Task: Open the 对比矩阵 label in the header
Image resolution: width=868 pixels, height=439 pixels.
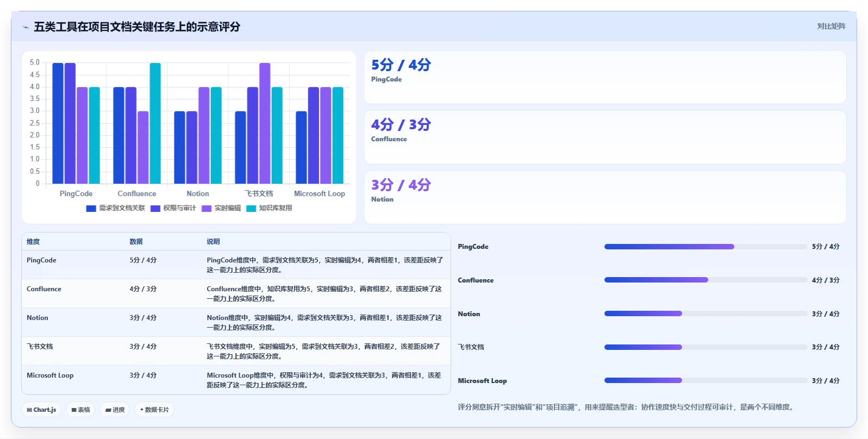Action: 831,26
